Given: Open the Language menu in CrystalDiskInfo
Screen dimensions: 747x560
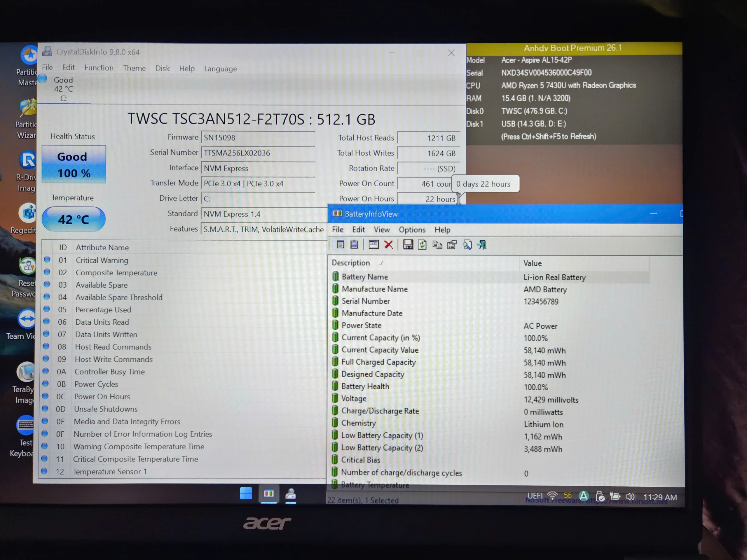Looking at the screenshot, I should click(x=221, y=69).
